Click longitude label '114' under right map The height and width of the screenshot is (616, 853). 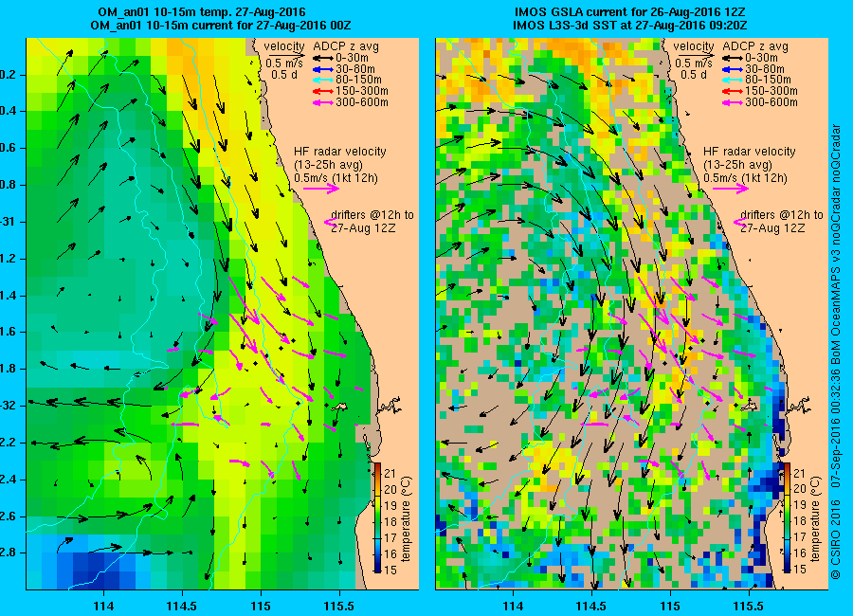tap(513, 607)
